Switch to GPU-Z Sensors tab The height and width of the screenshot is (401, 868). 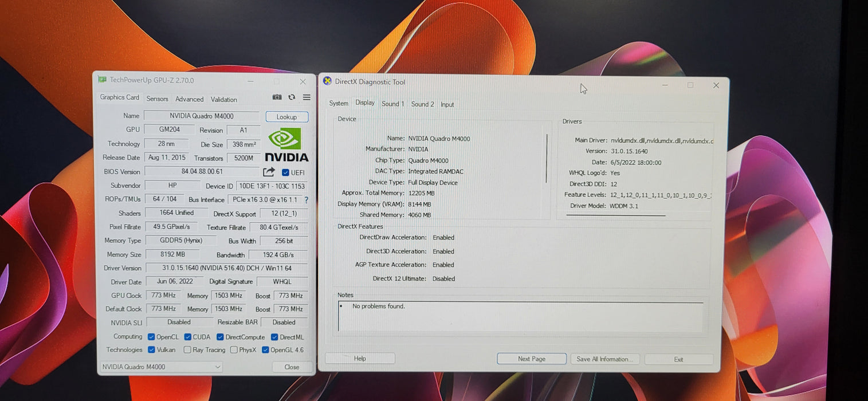(x=157, y=99)
